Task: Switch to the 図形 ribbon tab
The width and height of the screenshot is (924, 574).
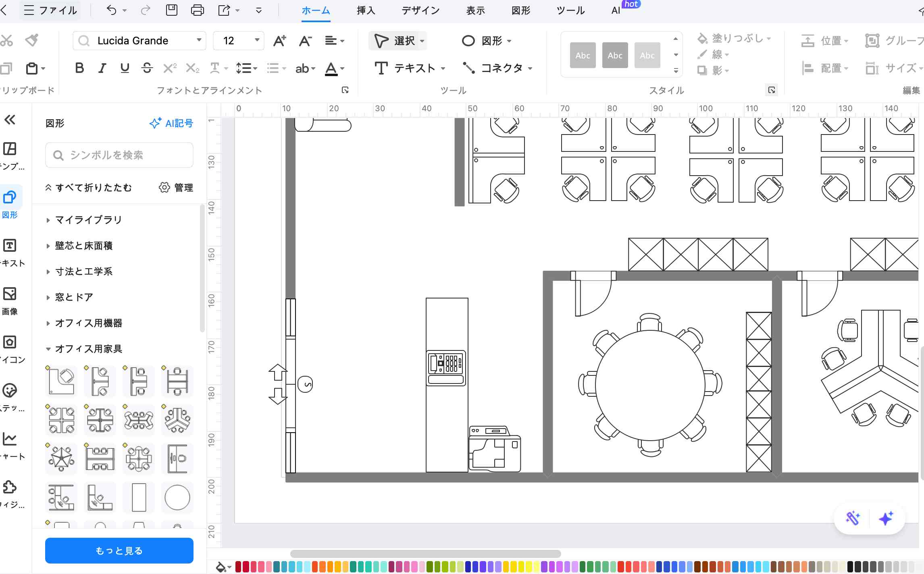Action: click(521, 10)
